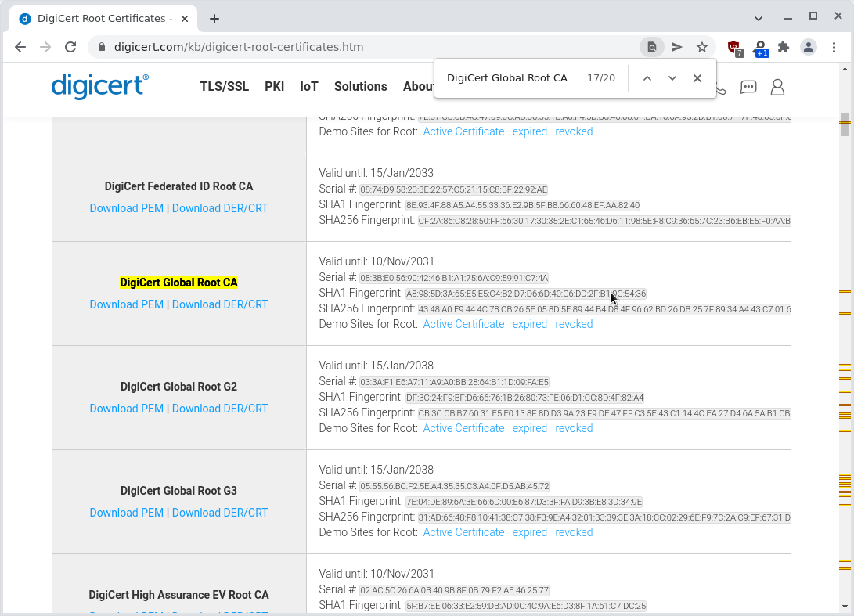This screenshot has height=616, width=854.
Task: Open the tab search dropdown
Action: [759, 19]
